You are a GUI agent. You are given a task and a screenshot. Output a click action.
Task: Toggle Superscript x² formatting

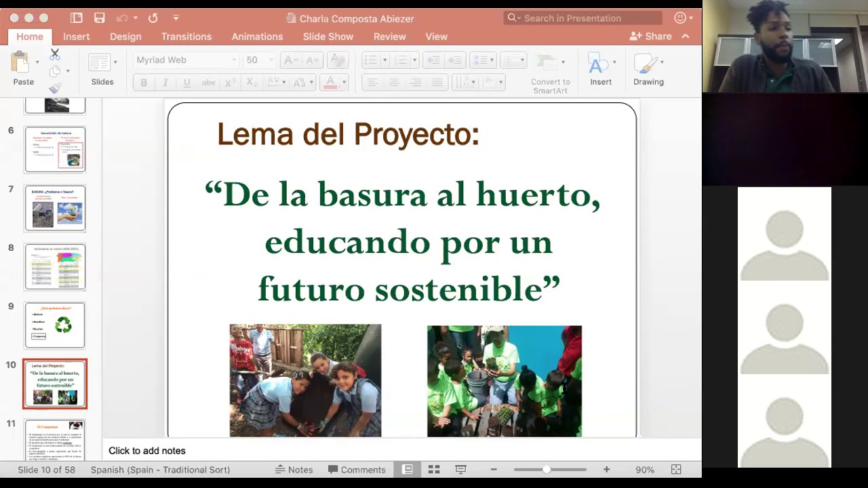(231, 83)
